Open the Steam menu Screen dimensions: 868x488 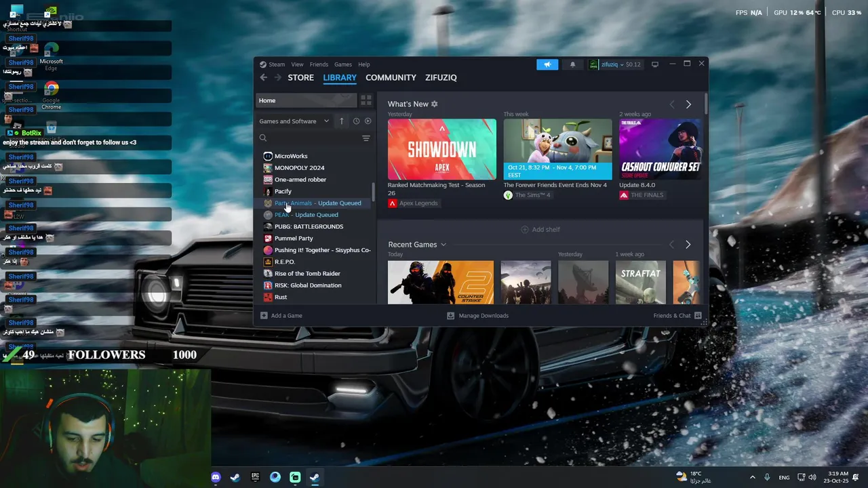tap(277, 64)
